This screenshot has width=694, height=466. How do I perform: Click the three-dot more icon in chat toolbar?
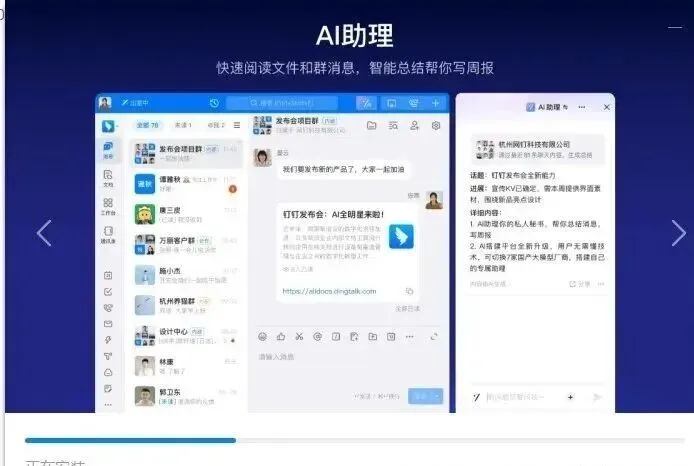(x=410, y=337)
